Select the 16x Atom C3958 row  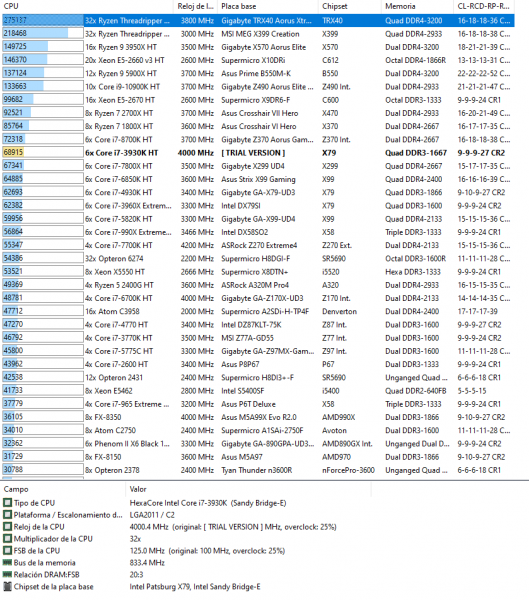(258, 311)
